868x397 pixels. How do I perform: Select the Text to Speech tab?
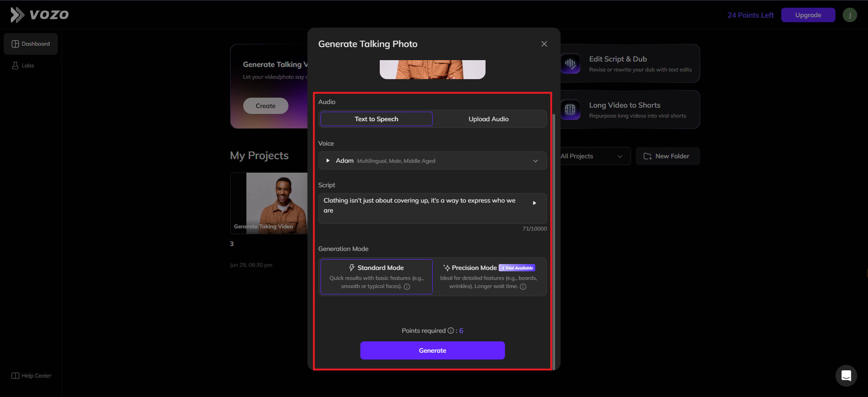[376, 119]
